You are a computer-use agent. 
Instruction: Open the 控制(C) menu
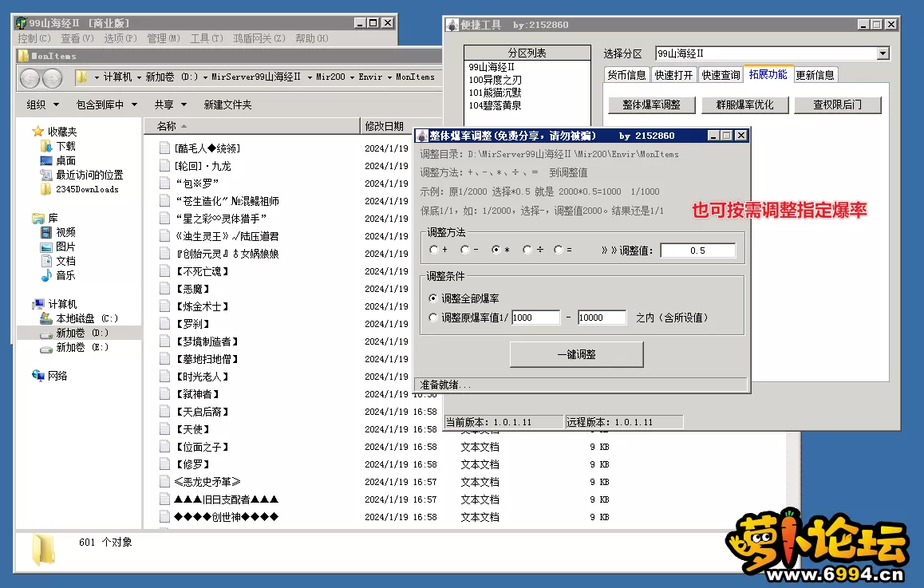[34, 38]
